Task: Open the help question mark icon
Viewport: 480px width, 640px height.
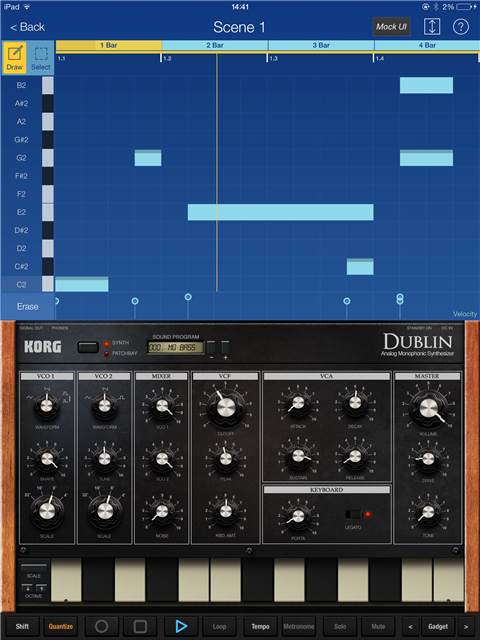Action: (x=460, y=27)
